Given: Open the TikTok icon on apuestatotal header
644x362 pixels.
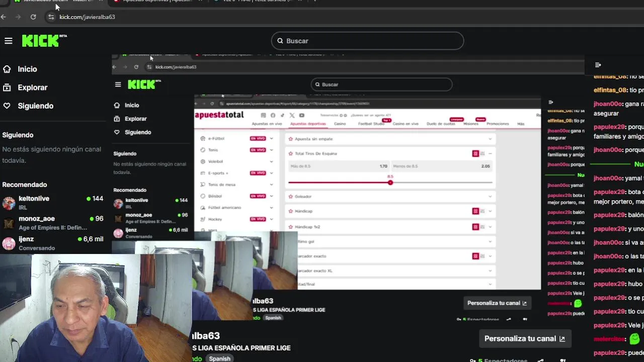Looking at the screenshot, I should pyautogui.click(x=282, y=115).
